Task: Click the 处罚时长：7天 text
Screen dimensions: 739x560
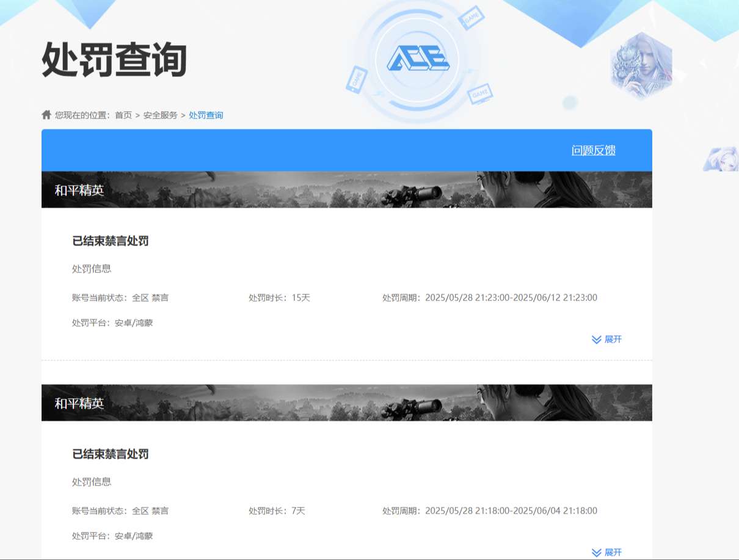Action: 277,511
